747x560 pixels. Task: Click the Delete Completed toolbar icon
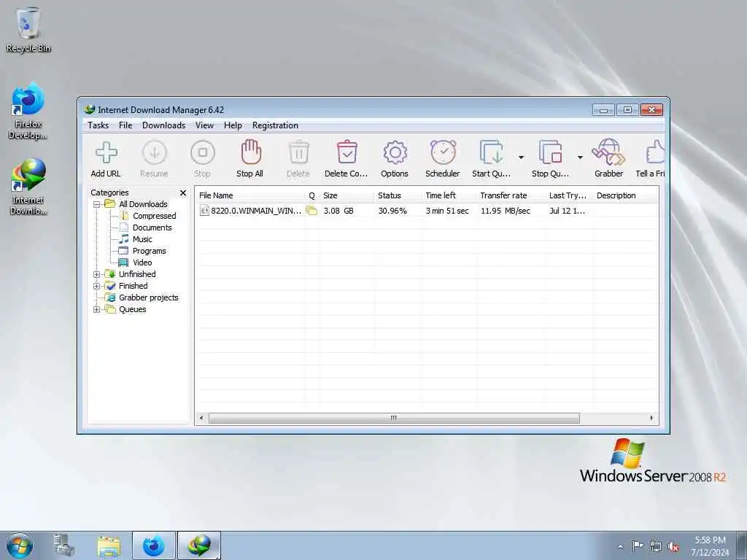347,152
